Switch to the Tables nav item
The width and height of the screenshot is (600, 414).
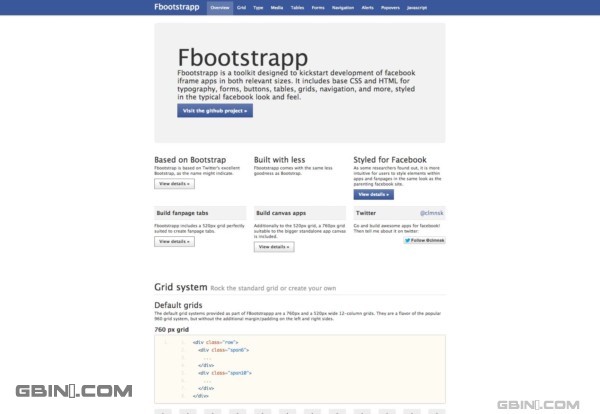pyautogui.click(x=296, y=7)
